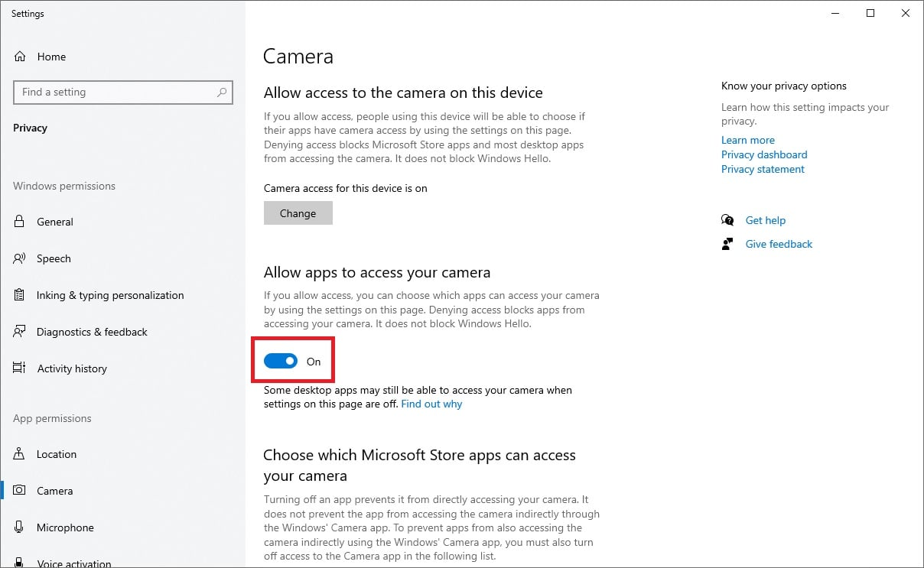This screenshot has width=924, height=568.
Task: Click the Home icon in sidebar
Action: tap(20, 57)
